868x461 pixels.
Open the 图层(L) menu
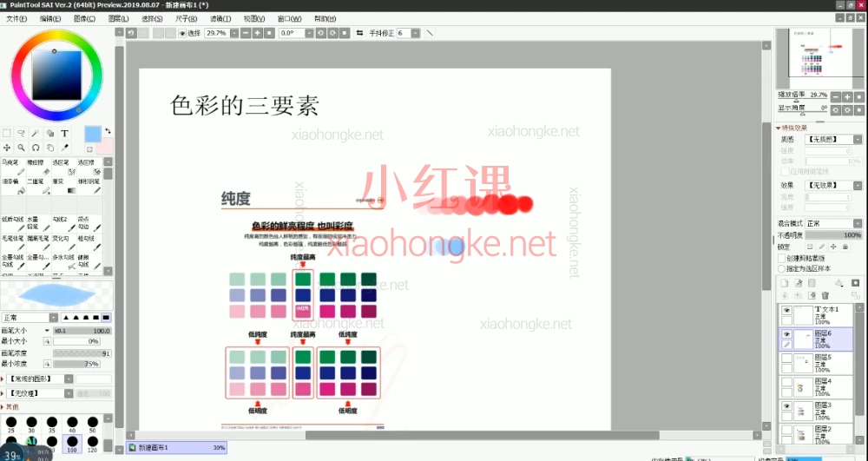pyautogui.click(x=118, y=19)
